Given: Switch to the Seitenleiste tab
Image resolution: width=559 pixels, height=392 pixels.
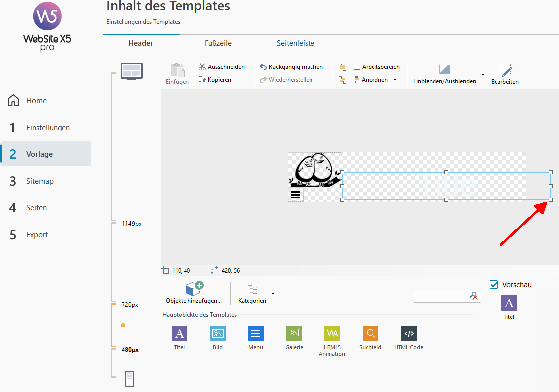Looking at the screenshot, I should coord(295,43).
